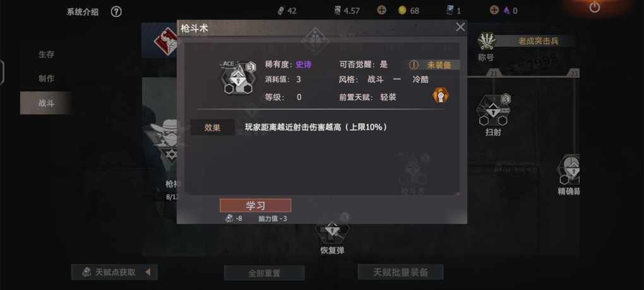The height and width of the screenshot is (290, 644).
Task: Tap the power icon at top right
Action: point(594,7)
